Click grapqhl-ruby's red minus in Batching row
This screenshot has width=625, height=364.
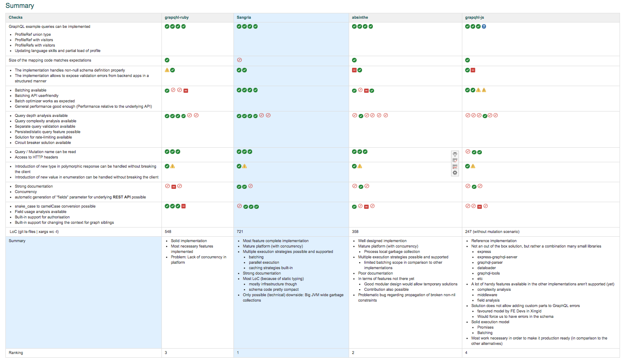pyautogui.click(x=186, y=90)
